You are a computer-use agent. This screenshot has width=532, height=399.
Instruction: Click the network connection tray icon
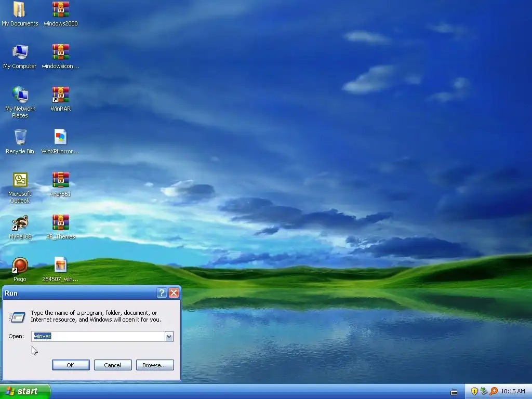coord(484,391)
